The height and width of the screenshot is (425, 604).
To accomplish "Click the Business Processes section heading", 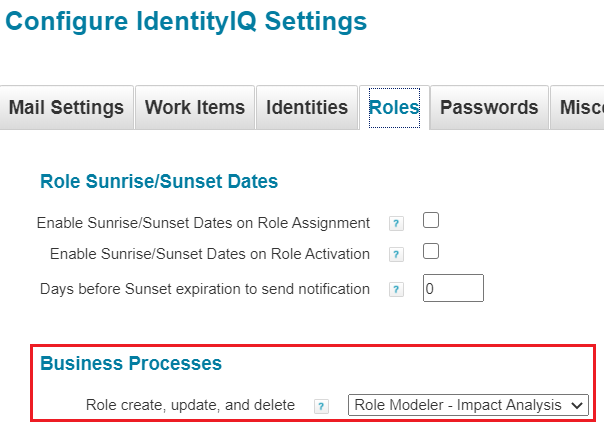I will (x=130, y=364).
